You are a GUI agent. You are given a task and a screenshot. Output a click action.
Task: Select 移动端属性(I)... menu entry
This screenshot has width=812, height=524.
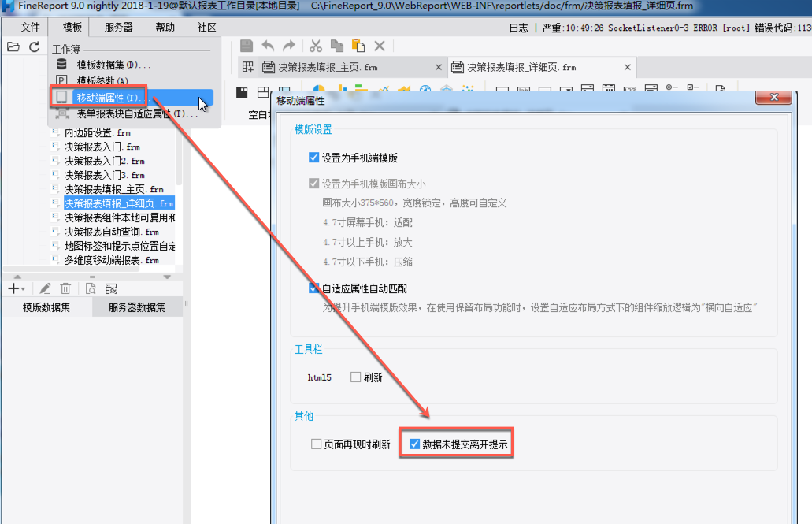(134, 98)
